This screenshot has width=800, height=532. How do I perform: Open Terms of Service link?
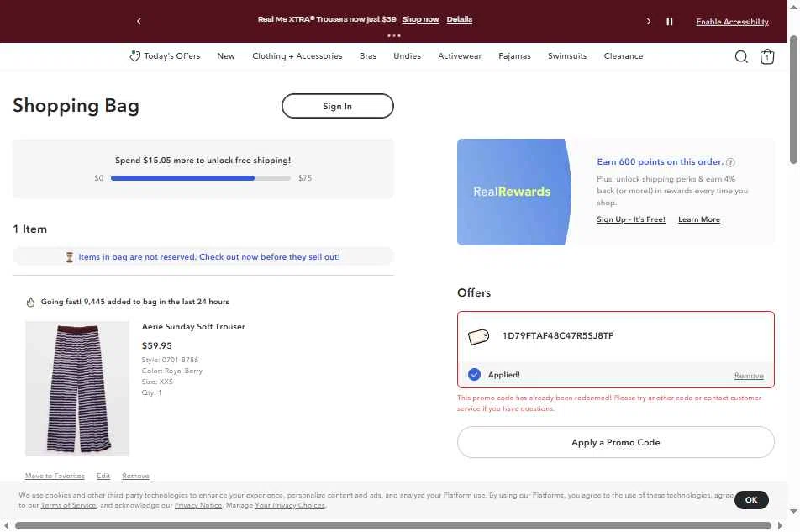pyautogui.click(x=68, y=505)
